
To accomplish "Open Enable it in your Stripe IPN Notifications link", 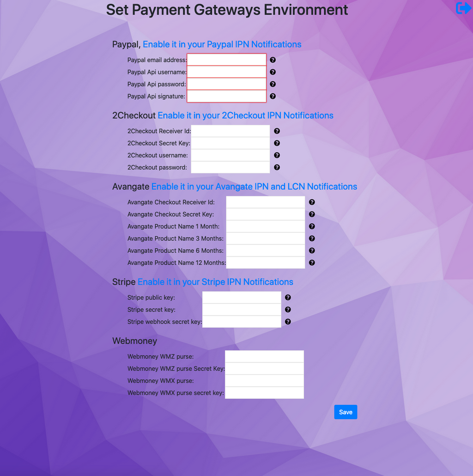I will [x=215, y=282].
